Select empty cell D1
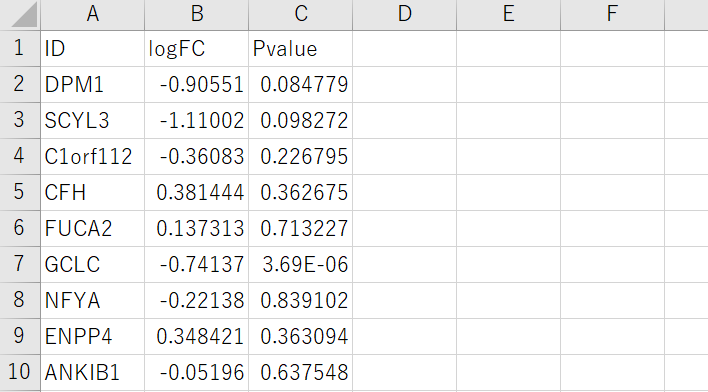Screen dimensions: 708x392 [x=405, y=49]
